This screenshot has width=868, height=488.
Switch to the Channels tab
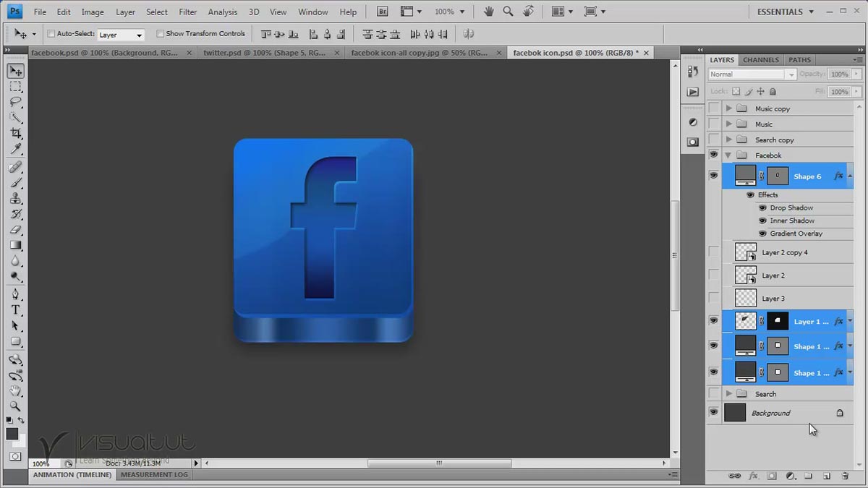point(760,59)
